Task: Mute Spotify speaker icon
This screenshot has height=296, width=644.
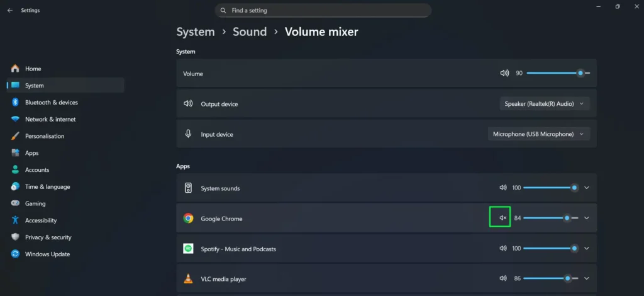Action: pos(503,248)
